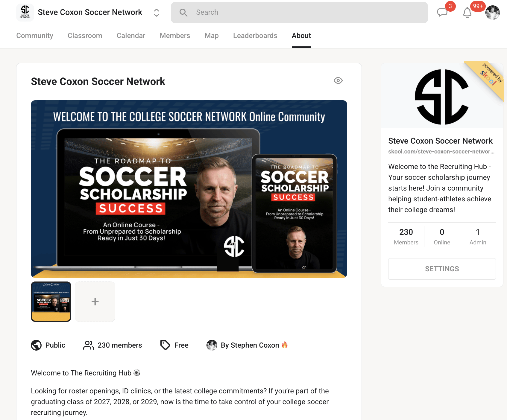Open the skool.com group URL link
Screen dimensions: 507x420
(441, 152)
